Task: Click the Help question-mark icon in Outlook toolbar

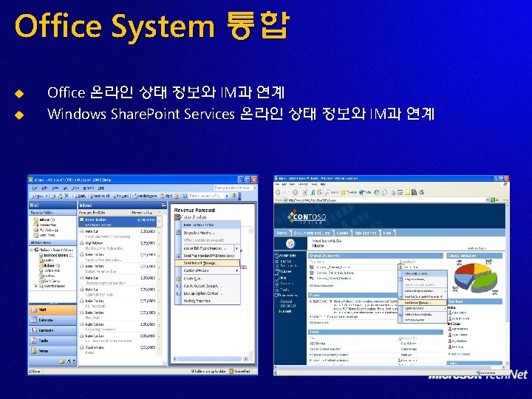Action: 233,196
